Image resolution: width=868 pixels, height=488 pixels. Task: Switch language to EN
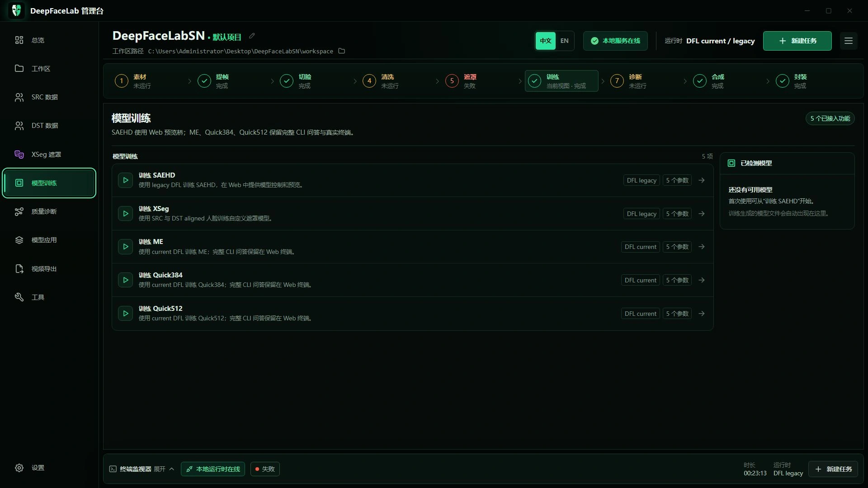click(x=565, y=41)
